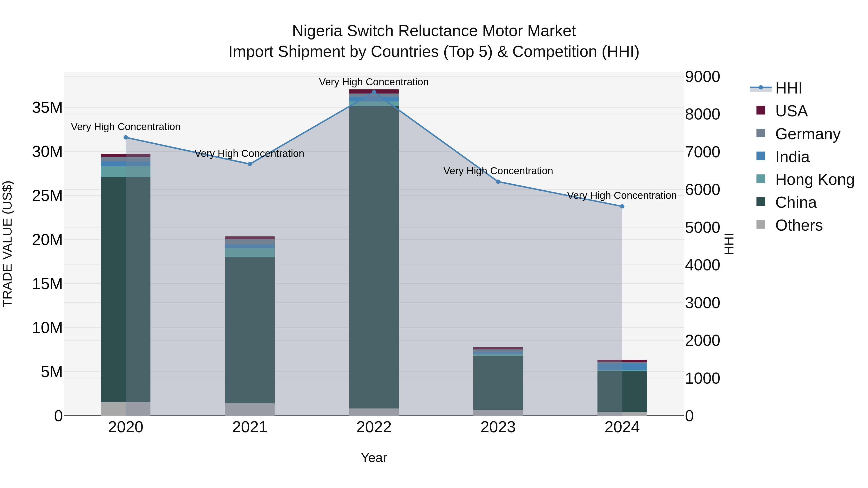868x488 pixels.
Task: Click the HHI data point for 2023
Action: pos(498,182)
